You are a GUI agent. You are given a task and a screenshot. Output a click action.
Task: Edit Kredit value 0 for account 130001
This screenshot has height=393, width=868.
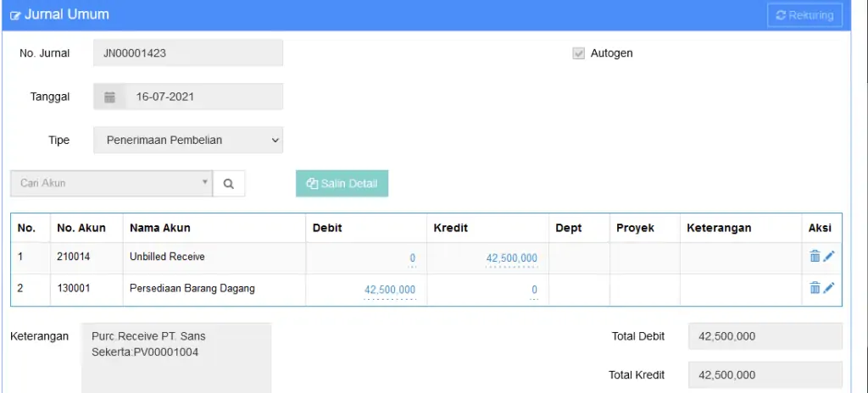[534, 290]
